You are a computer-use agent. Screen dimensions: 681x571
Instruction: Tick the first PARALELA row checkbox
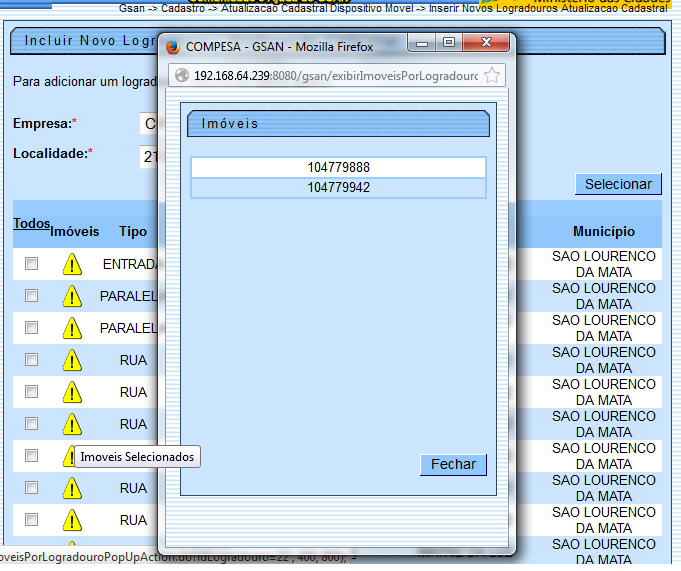point(31,296)
